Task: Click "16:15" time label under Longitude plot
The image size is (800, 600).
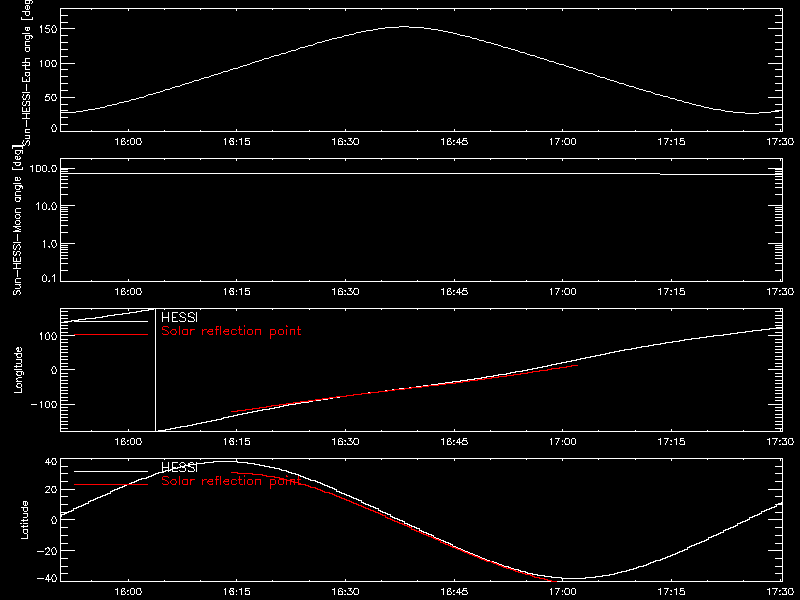Action: (237, 442)
